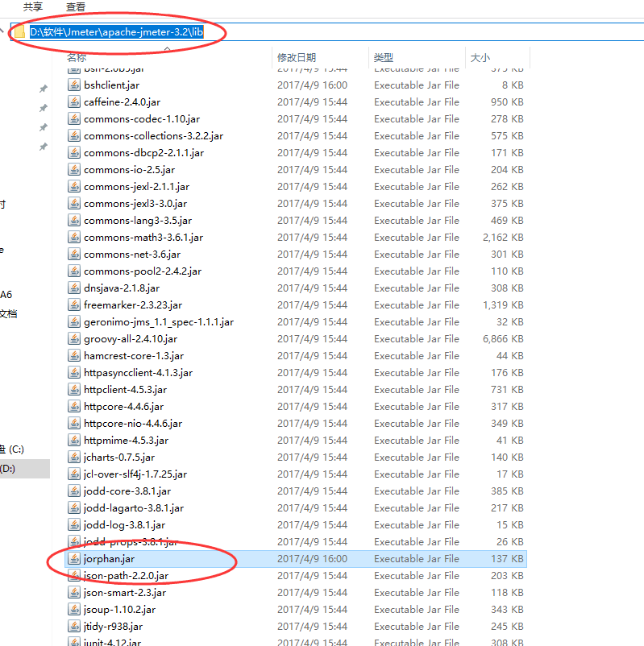Image resolution: width=644 pixels, height=646 pixels.
Task: Select httpasyncclient-4.1.3.jar file icon
Action: coord(74,372)
